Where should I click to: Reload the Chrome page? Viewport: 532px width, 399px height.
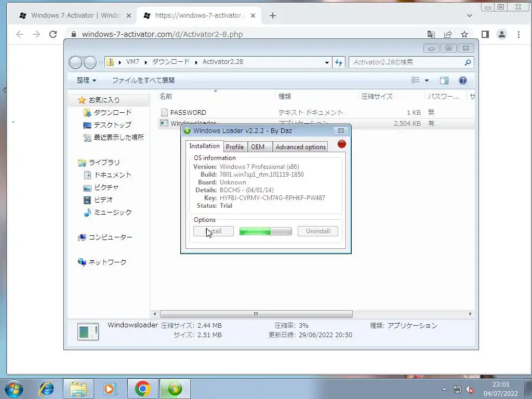point(53,34)
